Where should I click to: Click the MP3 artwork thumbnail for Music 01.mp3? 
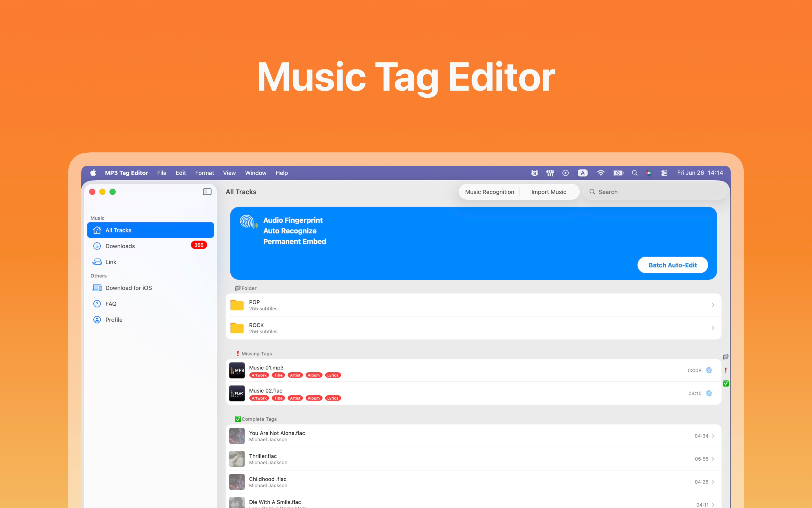[x=237, y=370]
